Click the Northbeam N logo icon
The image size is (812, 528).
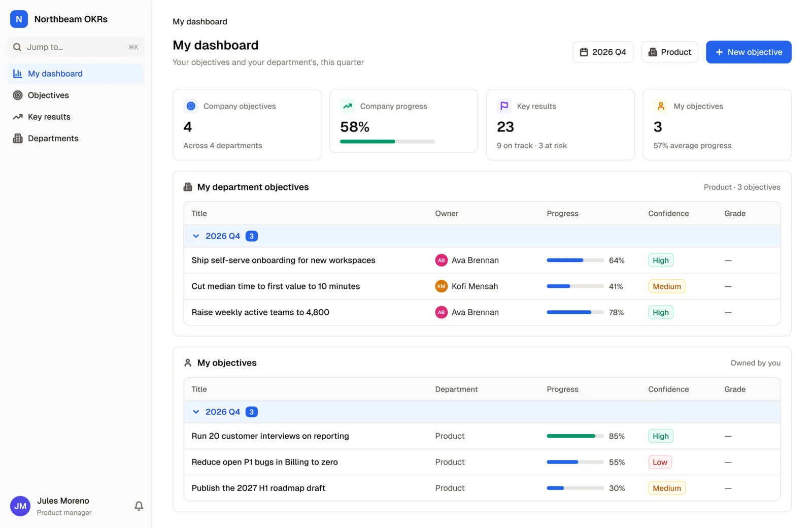click(19, 19)
